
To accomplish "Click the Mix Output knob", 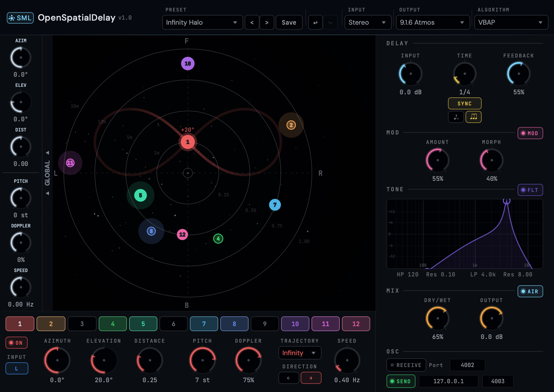I will tap(492, 318).
